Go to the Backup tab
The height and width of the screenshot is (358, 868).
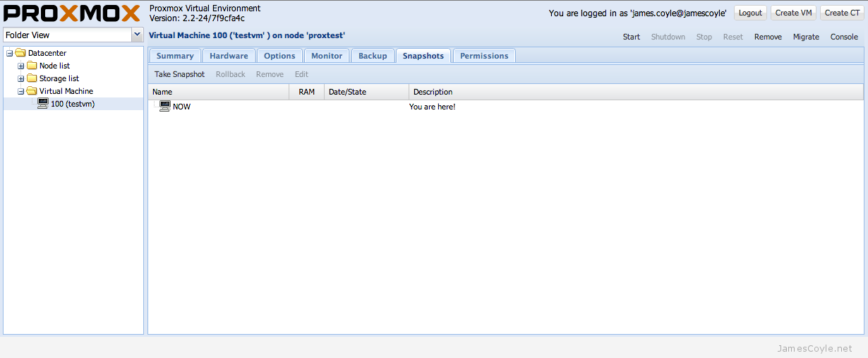pos(373,56)
